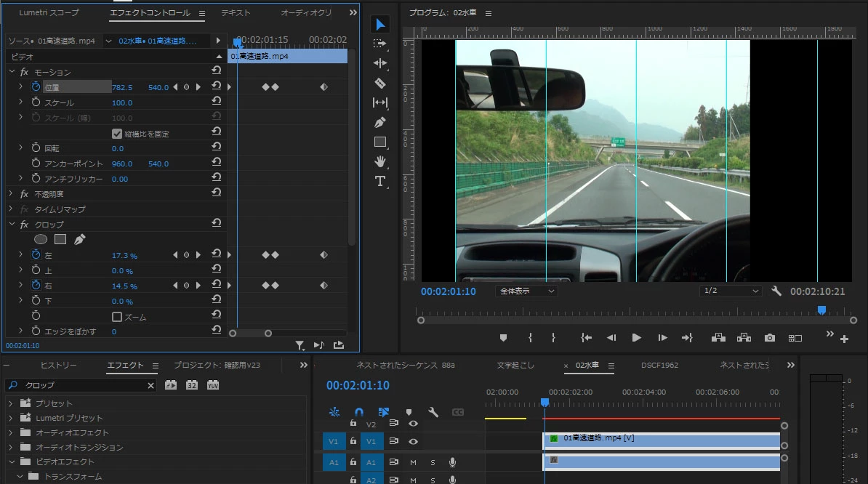Open DSCF1962 sequence tab
This screenshot has width=868, height=484.
pos(659,365)
